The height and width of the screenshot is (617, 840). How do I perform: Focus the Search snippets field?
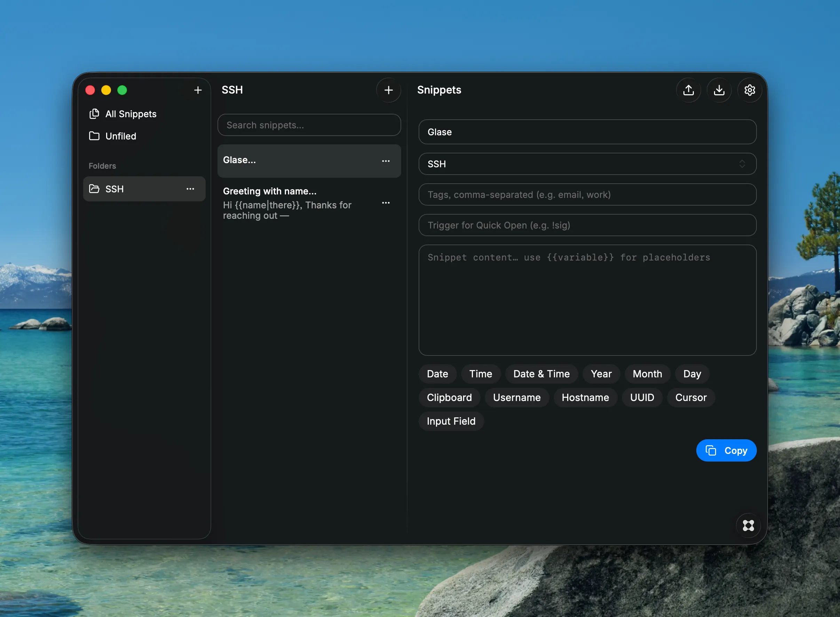pyautogui.click(x=309, y=125)
